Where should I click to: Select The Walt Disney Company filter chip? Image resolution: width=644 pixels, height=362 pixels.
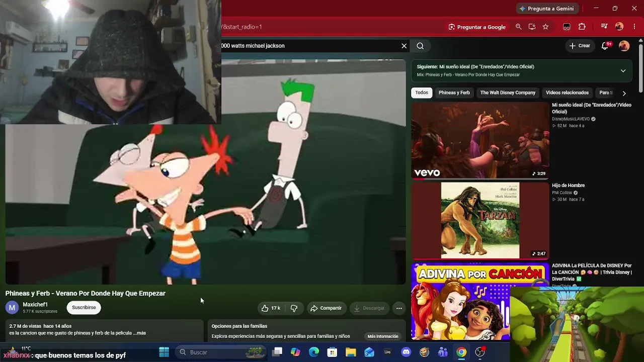click(508, 93)
